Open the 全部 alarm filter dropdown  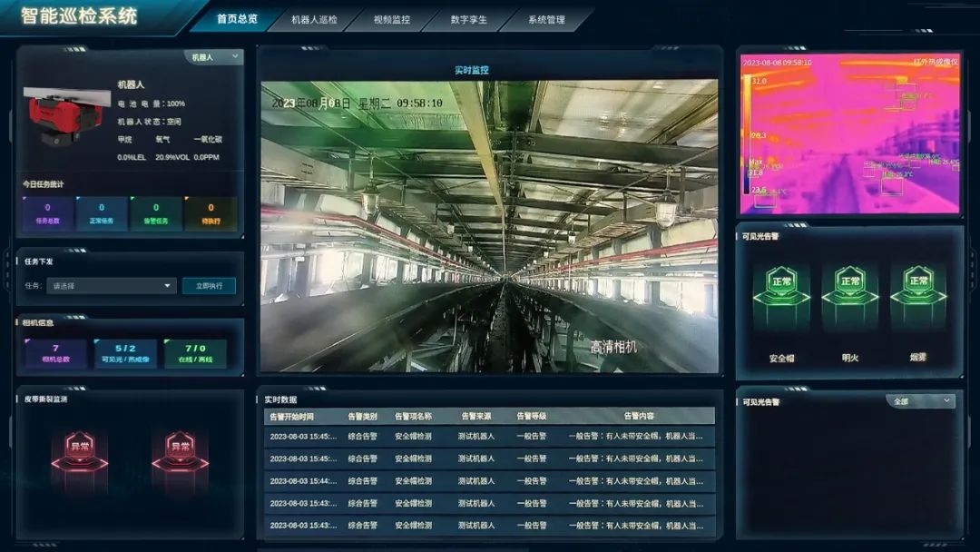pos(919,401)
